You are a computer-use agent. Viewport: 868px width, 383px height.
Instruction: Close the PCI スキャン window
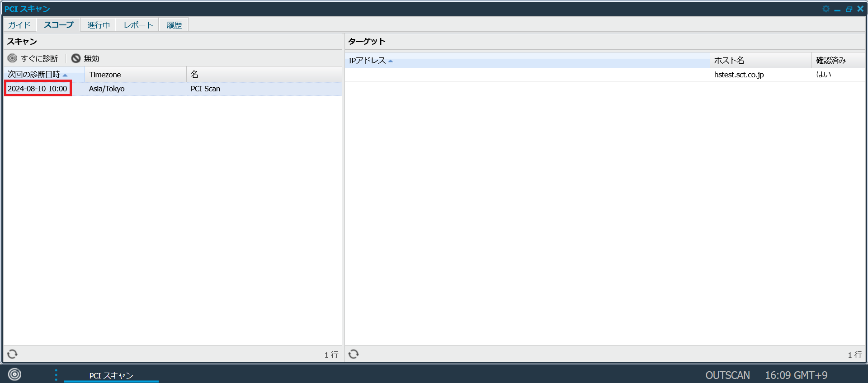tap(860, 9)
